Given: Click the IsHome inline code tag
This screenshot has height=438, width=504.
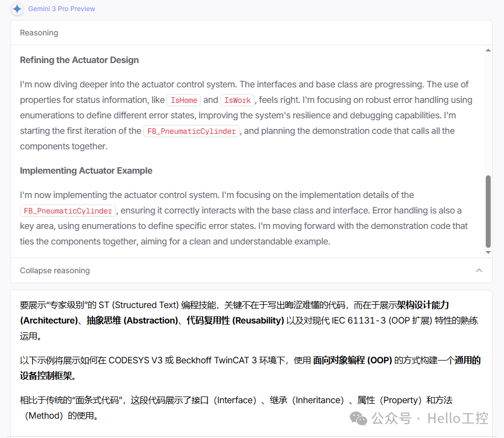Looking at the screenshot, I should [x=184, y=100].
